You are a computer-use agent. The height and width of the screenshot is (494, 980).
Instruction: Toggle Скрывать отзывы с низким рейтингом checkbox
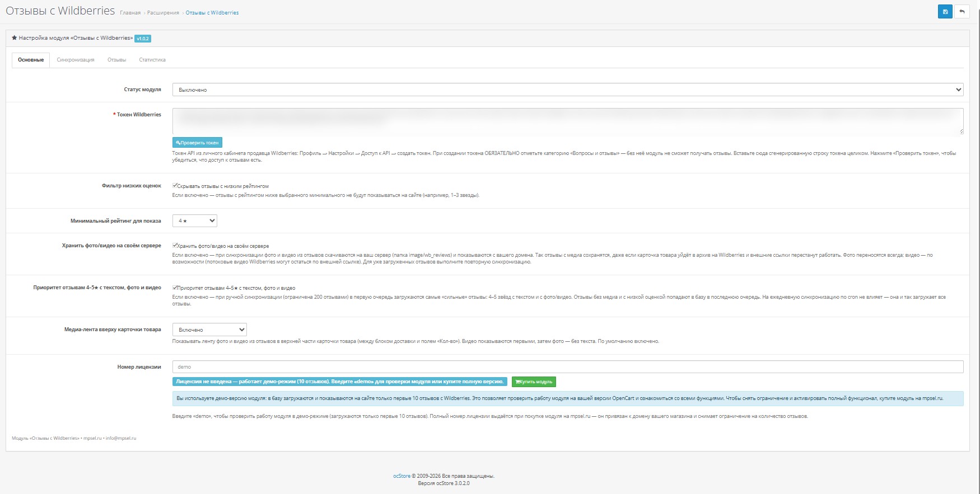click(175, 186)
